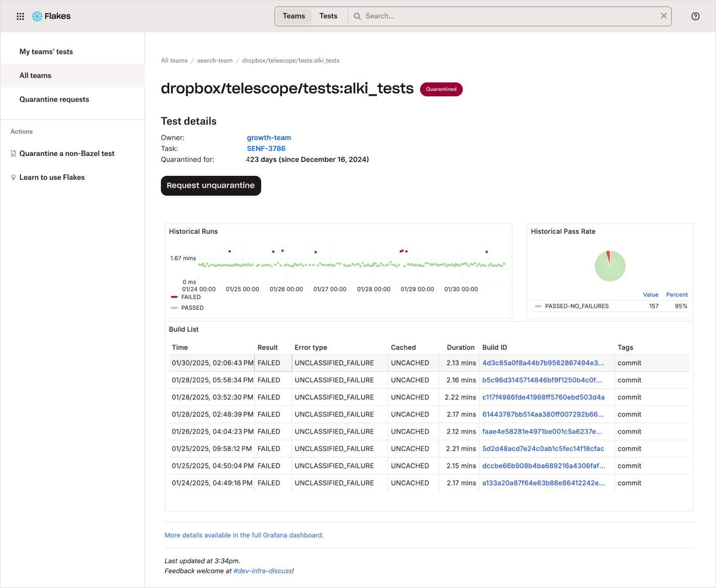This screenshot has height=588, width=716.
Task: Open the help question mark icon
Action: (x=696, y=16)
